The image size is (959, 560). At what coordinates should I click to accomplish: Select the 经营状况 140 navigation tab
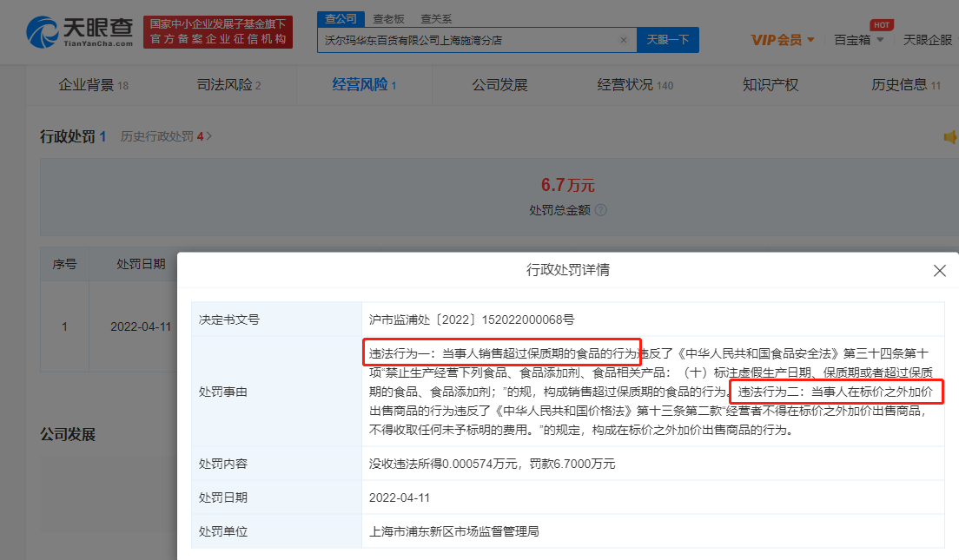[x=635, y=85]
